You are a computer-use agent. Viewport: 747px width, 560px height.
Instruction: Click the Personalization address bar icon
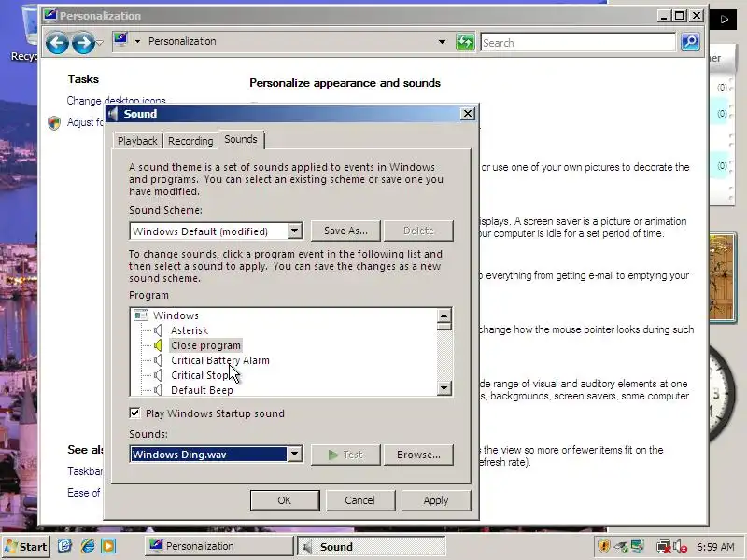click(120, 40)
